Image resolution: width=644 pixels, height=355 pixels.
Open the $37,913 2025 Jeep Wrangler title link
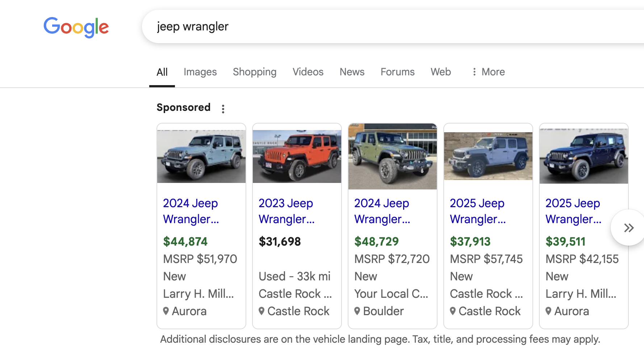click(x=477, y=211)
